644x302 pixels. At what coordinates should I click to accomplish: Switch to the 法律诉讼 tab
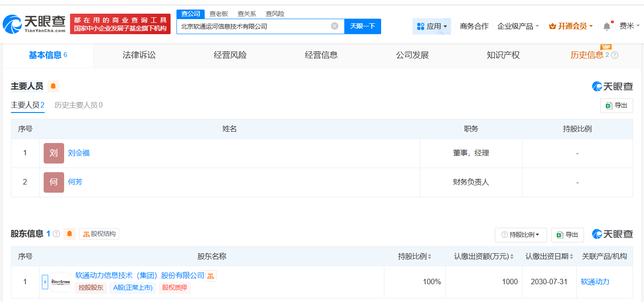pos(139,55)
